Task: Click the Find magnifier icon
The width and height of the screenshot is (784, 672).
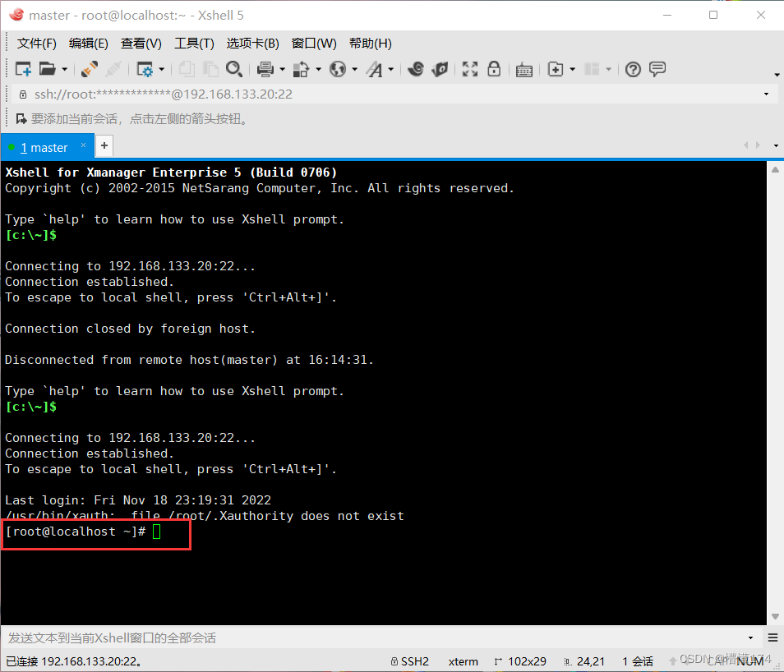Action: click(x=233, y=69)
